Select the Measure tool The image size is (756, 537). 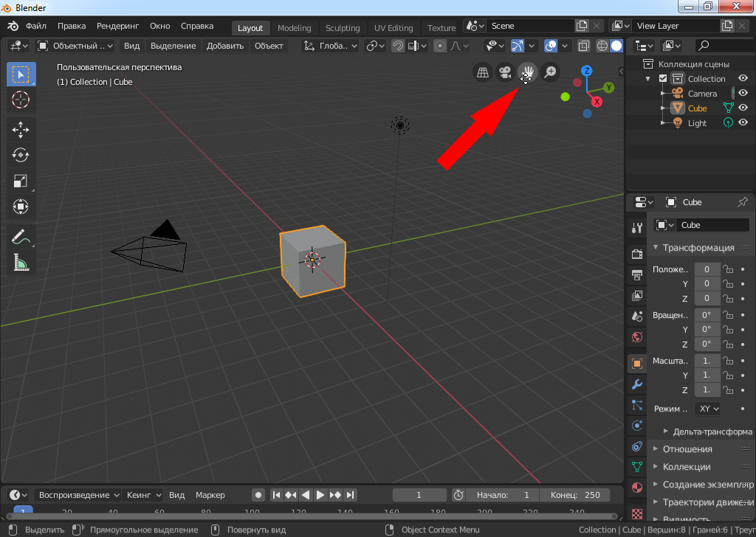point(21,263)
